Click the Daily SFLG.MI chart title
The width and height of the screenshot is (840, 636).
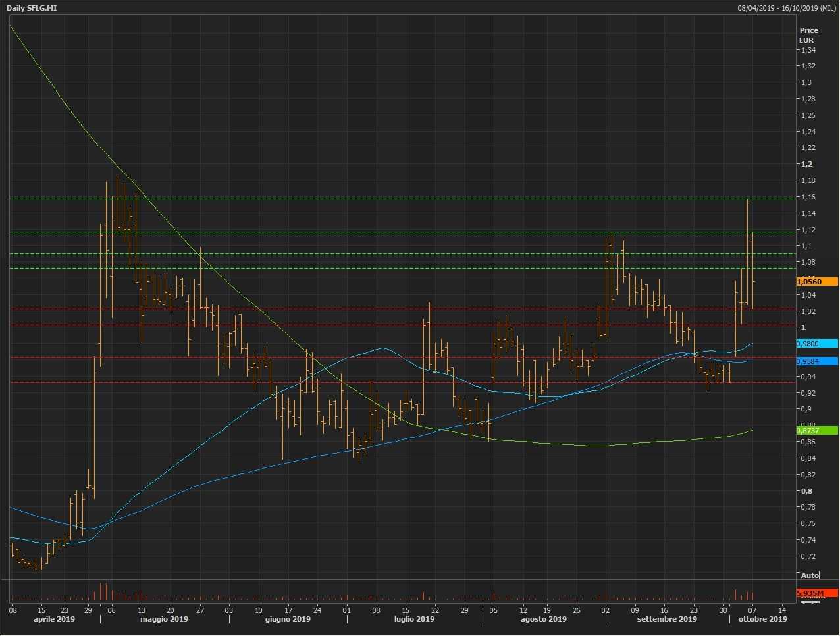click(32, 7)
